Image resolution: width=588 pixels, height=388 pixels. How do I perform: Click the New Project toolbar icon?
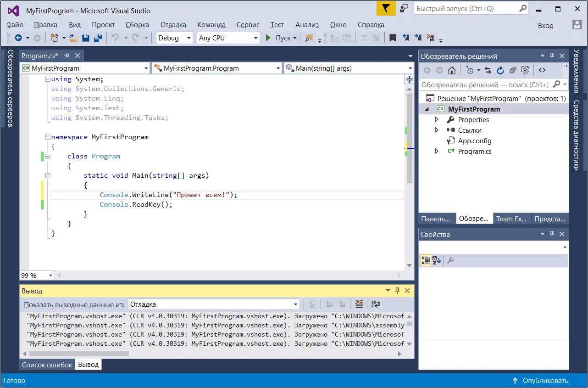click(55, 38)
